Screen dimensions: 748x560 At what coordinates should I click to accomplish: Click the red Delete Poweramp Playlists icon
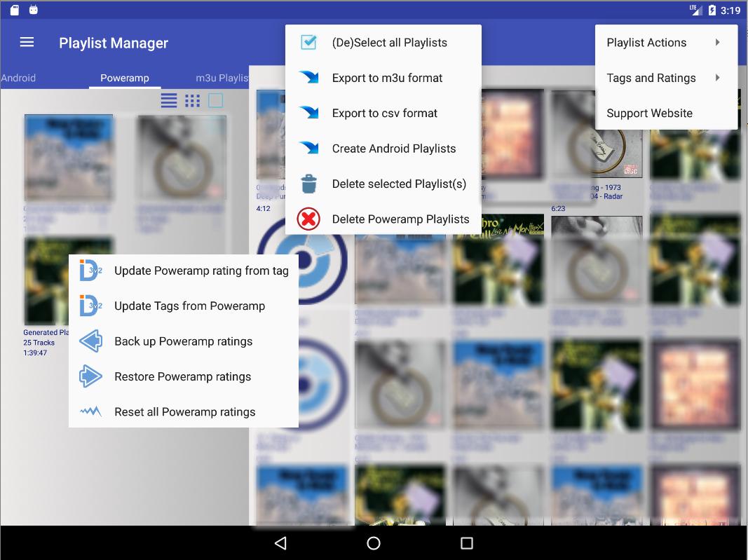(308, 219)
